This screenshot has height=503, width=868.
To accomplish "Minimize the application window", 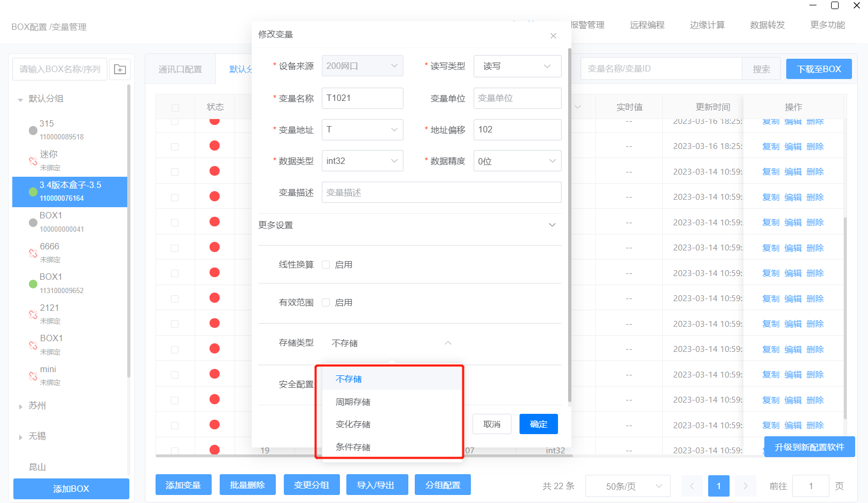I will pos(813,5).
